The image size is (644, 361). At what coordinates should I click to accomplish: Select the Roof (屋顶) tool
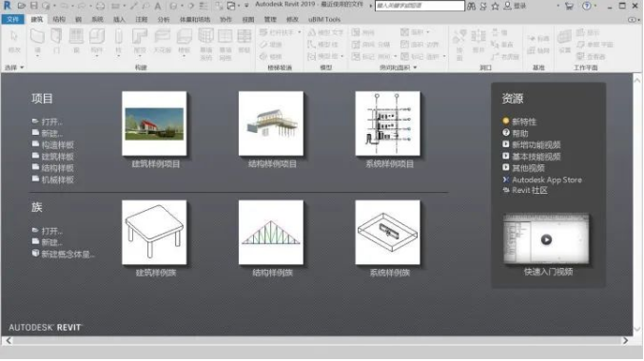[x=140, y=42]
